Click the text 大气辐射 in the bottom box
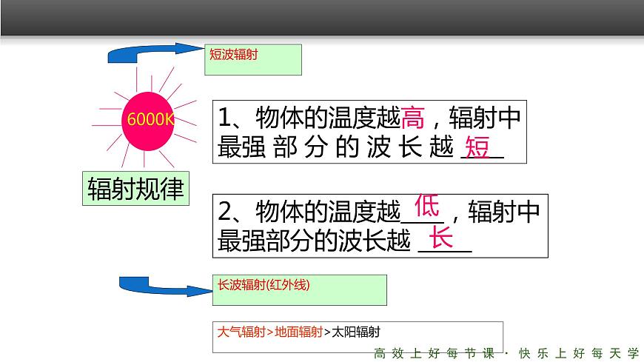 [241, 332]
